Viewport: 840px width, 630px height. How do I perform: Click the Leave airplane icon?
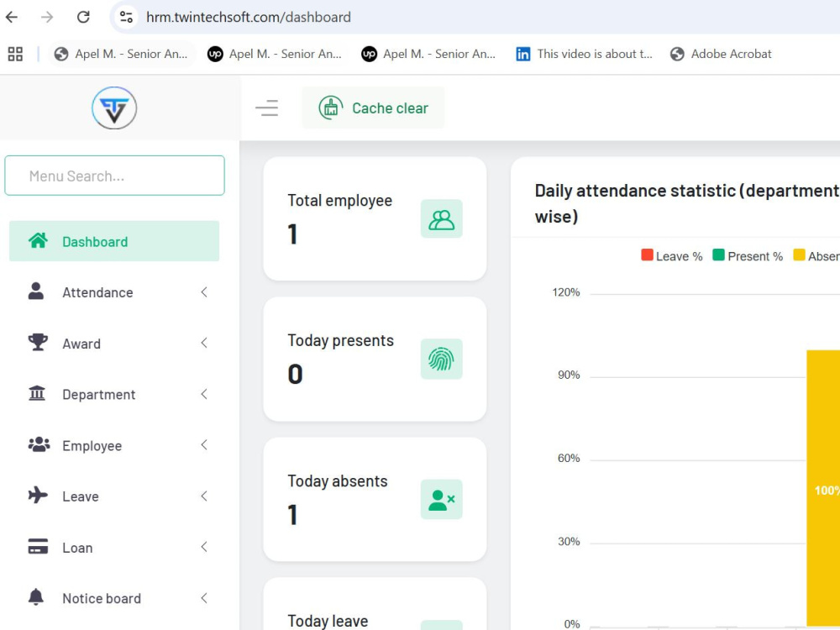point(38,495)
